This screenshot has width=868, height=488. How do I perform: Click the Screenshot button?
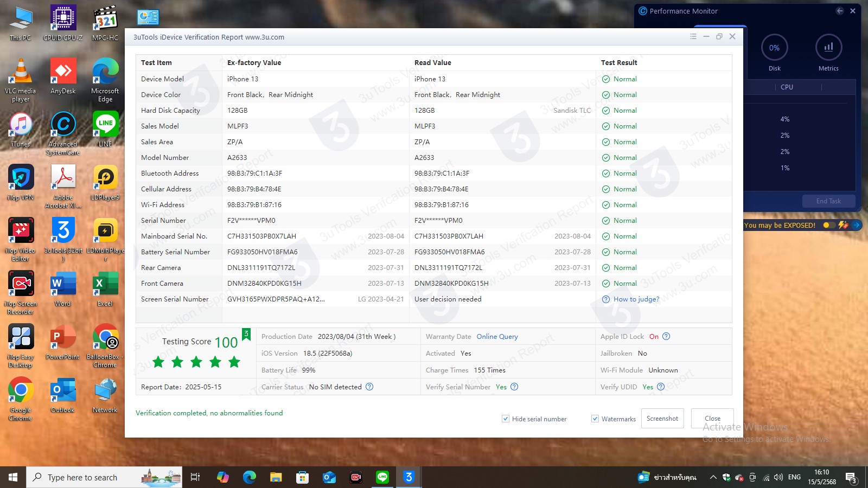(662, 419)
